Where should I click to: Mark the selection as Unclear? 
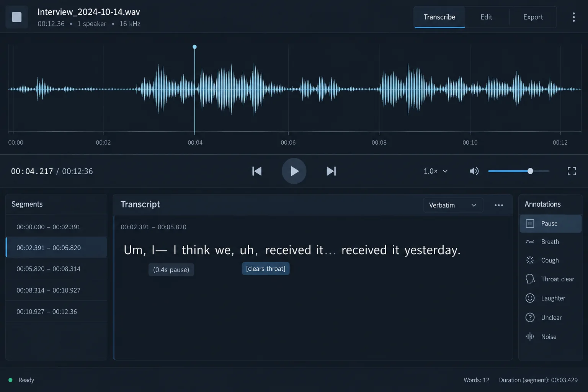click(x=550, y=317)
